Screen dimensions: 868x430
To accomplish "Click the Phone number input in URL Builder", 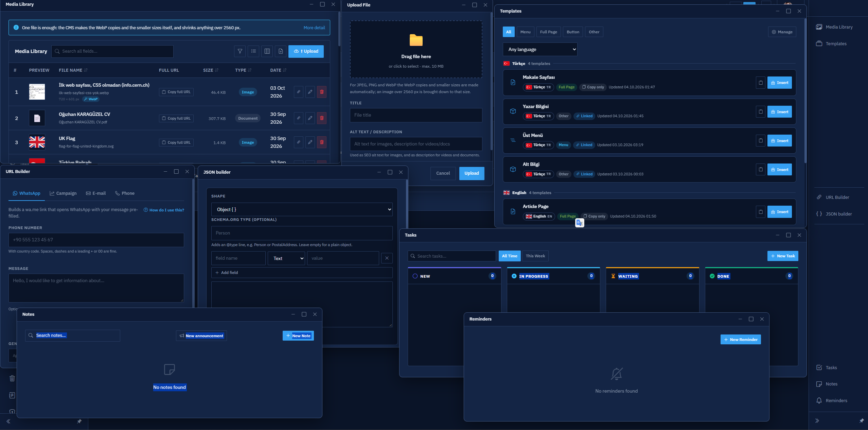I will pyautogui.click(x=96, y=240).
